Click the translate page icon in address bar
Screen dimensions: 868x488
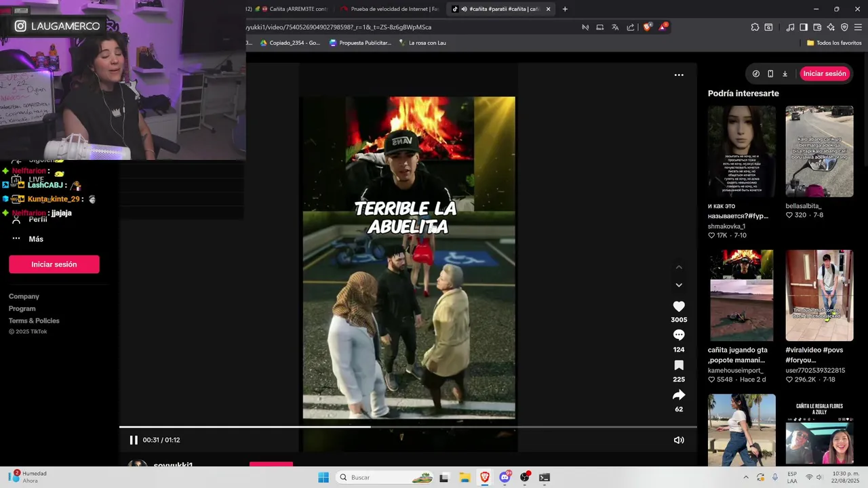615,27
